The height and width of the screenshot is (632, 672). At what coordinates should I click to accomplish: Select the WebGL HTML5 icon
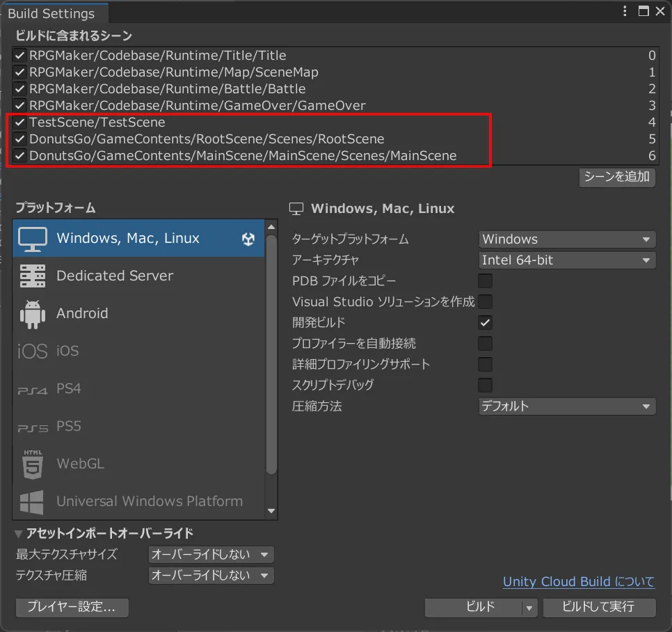pos(33,464)
